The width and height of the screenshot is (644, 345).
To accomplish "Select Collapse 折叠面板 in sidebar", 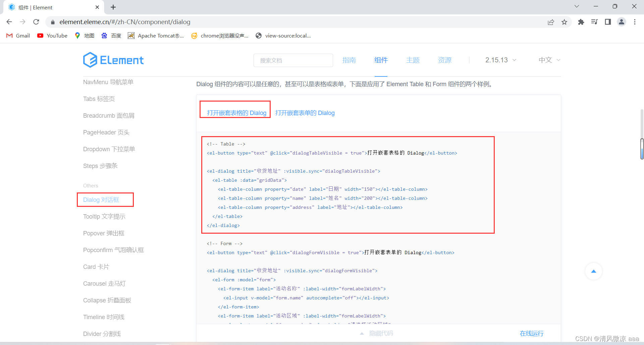I will tap(107, 300).
